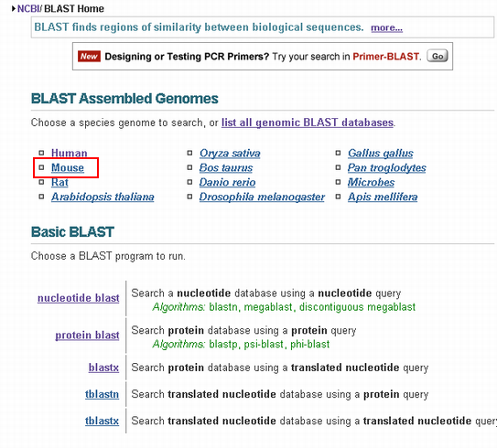Click the red New badge icon
The width and height of the screenshot is (497, 448).
(89, 57)
